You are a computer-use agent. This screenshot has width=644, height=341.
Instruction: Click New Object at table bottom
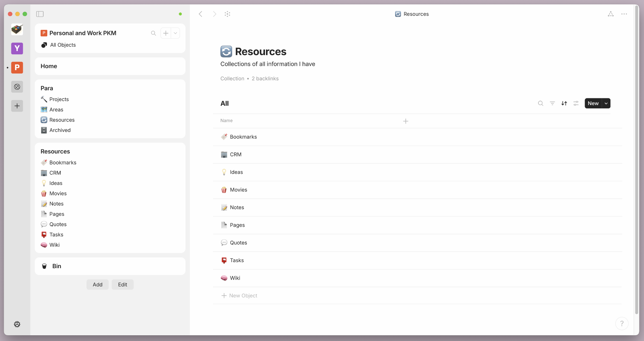pyautogui.click(x=239, y=296)
